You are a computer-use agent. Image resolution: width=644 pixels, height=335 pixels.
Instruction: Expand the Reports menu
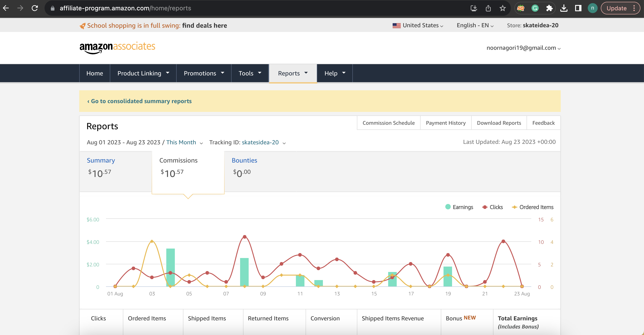click(x=293, y=73)
